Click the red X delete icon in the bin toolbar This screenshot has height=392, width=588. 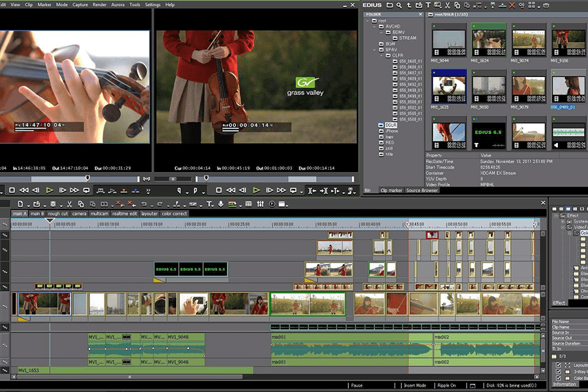point(512,5)
